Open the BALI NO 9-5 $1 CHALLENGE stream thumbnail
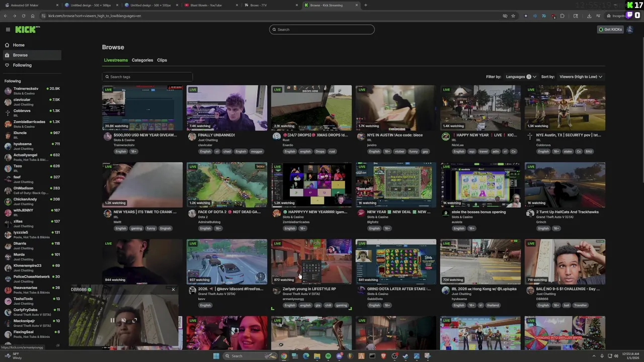The width and height of the screenshot is (644, 362). tap(565, 261)
